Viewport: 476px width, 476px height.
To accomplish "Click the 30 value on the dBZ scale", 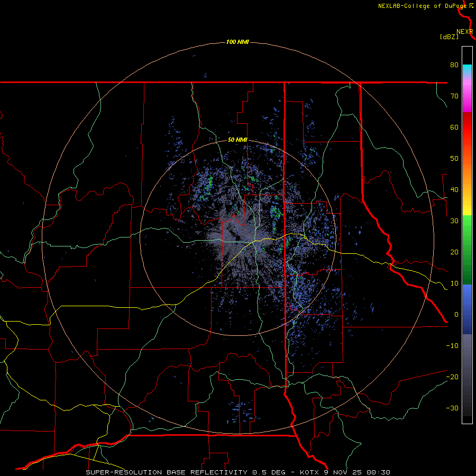I will (x=454, y=221).
